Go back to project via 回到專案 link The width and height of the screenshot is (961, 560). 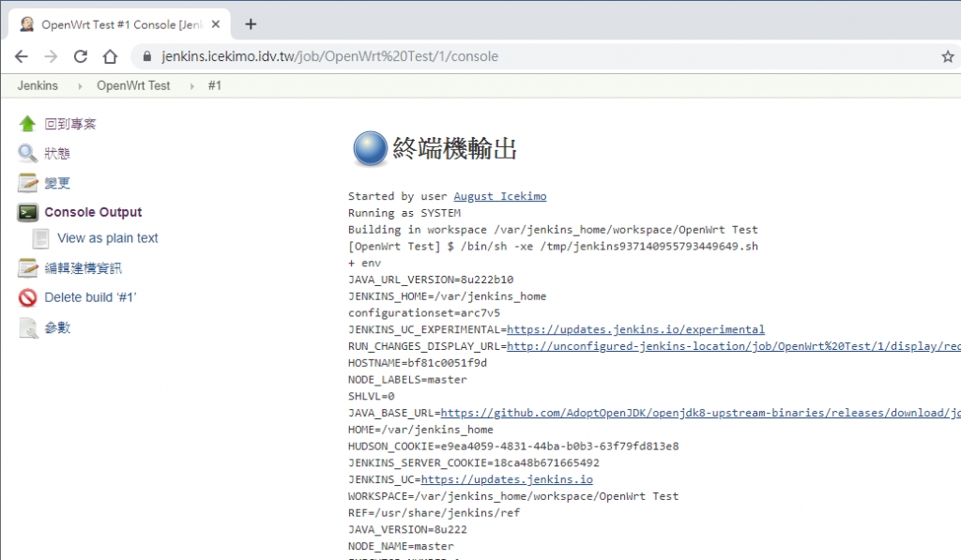pyautogui.click(x=70, y=124)
